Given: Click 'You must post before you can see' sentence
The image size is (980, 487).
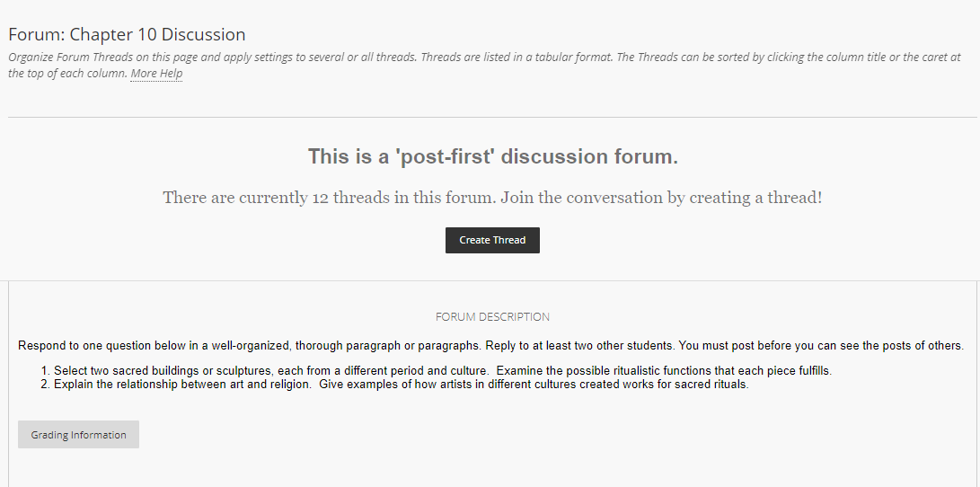Looking at the screenshot, I should click(821, 346).
